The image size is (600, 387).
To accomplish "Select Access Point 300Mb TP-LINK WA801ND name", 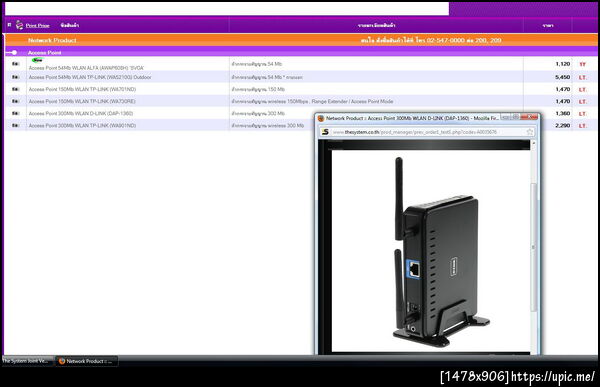I will coord(82,126).
